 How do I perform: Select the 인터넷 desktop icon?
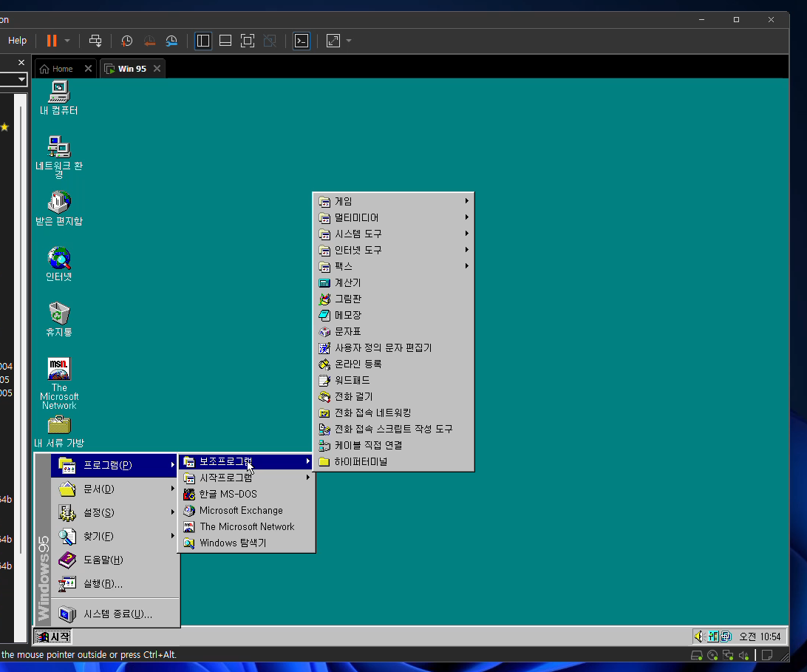click(x=58, y=264)
